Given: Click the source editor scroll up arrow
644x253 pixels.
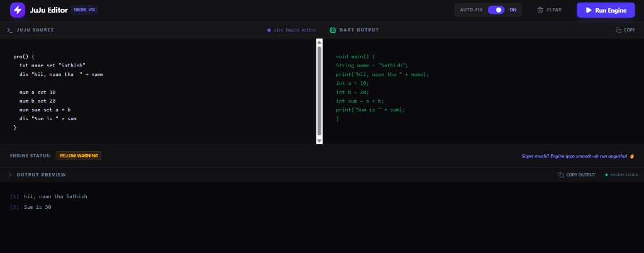Looking at the screenshot, I should [x=319, y=42].
